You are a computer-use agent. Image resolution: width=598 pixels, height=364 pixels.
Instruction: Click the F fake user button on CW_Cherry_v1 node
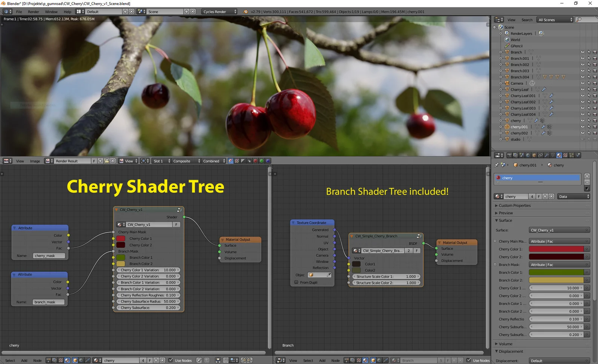(x=176, y=224)
